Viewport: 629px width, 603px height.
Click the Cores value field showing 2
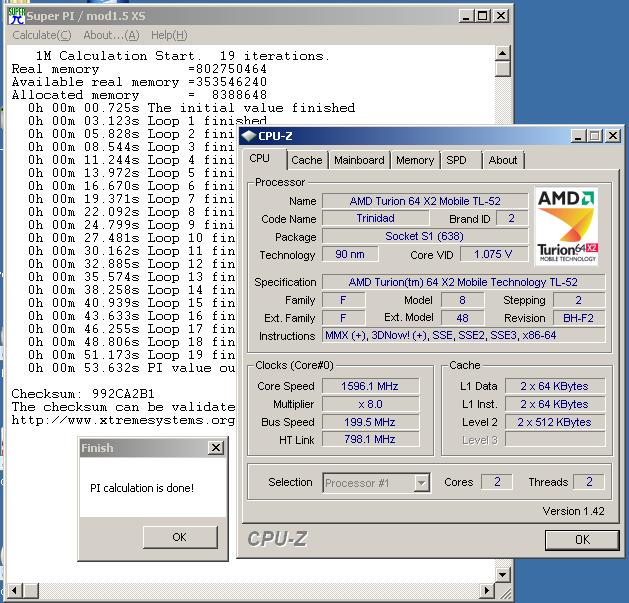click(497, 482)
